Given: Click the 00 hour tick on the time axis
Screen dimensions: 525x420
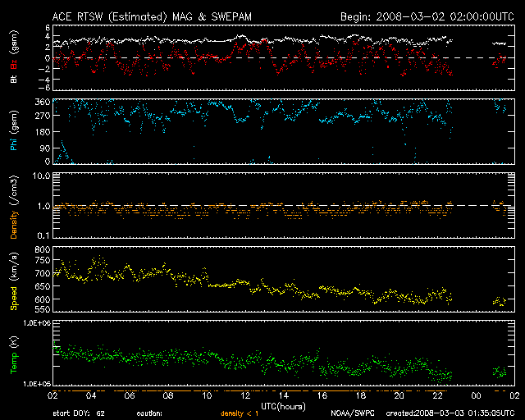Looking at the screenshot, I should (x=477, y=395).
